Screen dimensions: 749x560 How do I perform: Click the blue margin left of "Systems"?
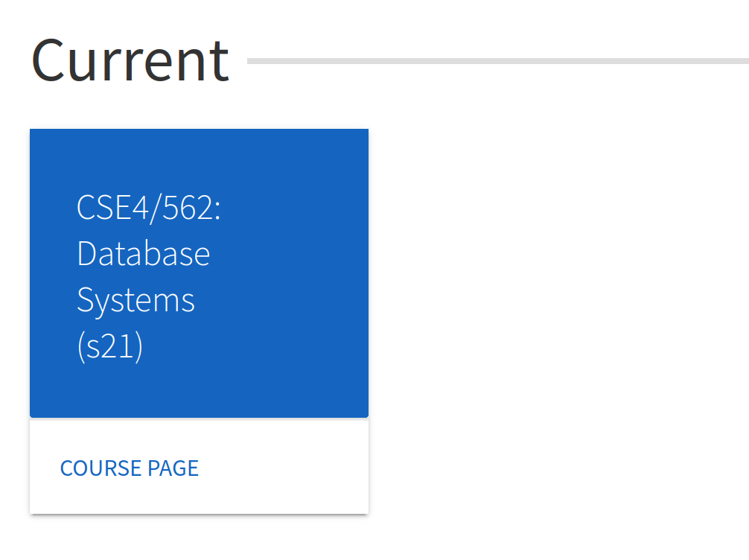pyautogui.click(x=52, y=300)
